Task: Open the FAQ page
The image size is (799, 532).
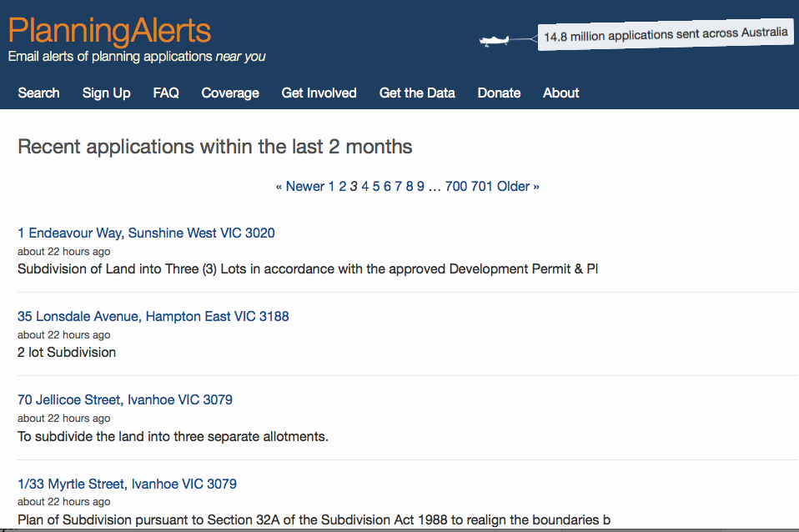Action: [x=166, y=93]
